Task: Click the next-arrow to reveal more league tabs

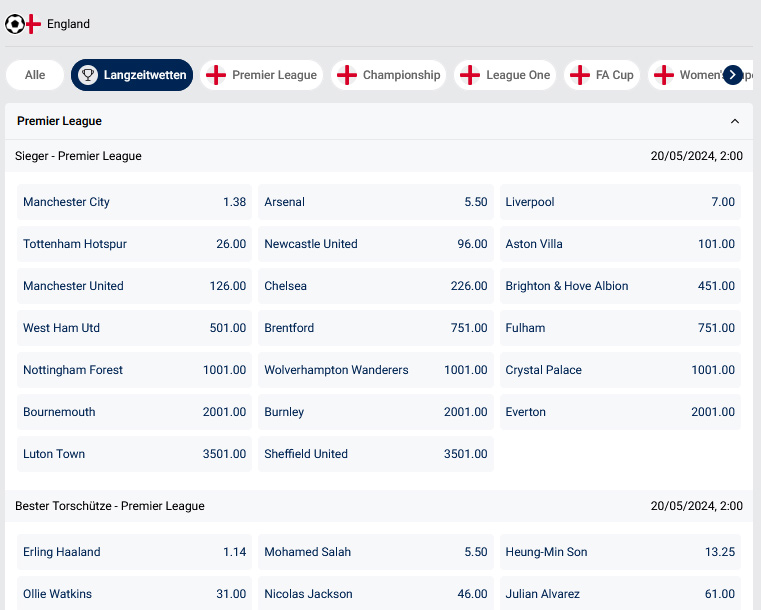Action: point(733,75)
